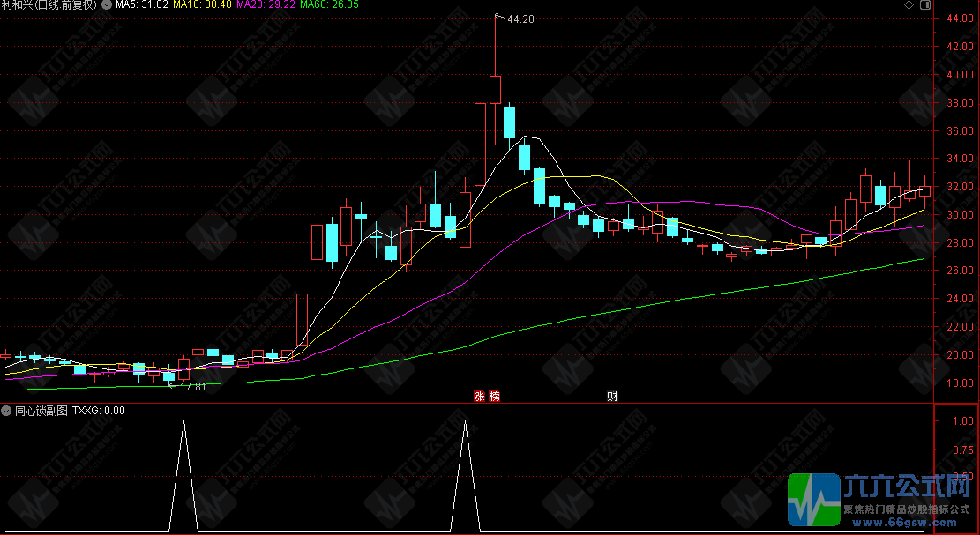980x535 pixels.
Task: Click the 18.00 price axis label
Action: pos(961,383)
